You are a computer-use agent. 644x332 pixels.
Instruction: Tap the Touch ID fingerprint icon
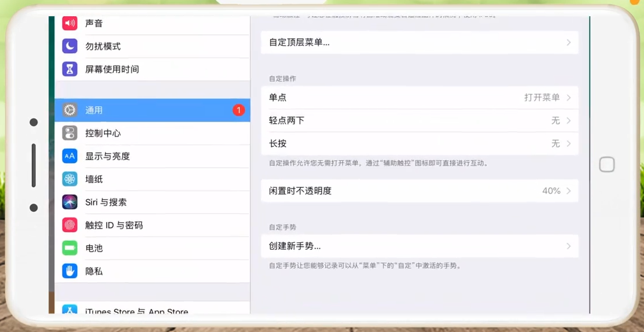(x=70, y=225)
